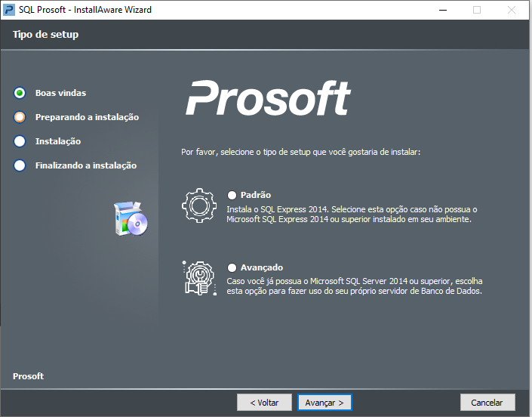Click the 'Finalizando a instalação' step text
This screenshot has width=532, height=417.
86,165
